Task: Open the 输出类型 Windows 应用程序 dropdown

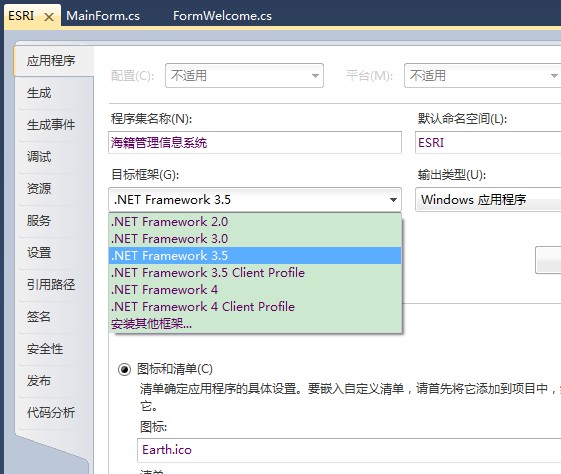Action: 488,200
